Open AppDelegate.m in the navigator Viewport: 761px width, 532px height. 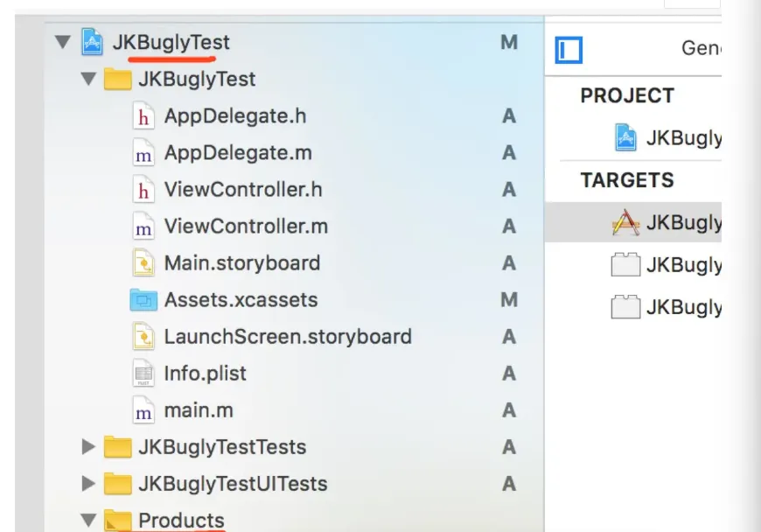click(x=294, y=153)
